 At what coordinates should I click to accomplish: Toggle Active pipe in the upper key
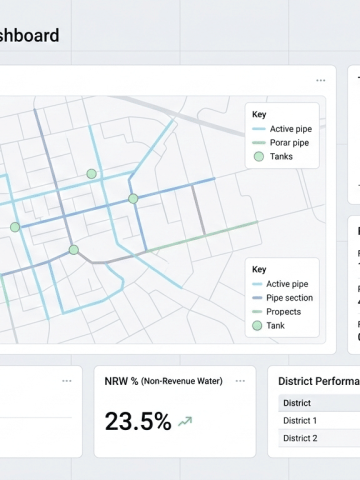282,129
